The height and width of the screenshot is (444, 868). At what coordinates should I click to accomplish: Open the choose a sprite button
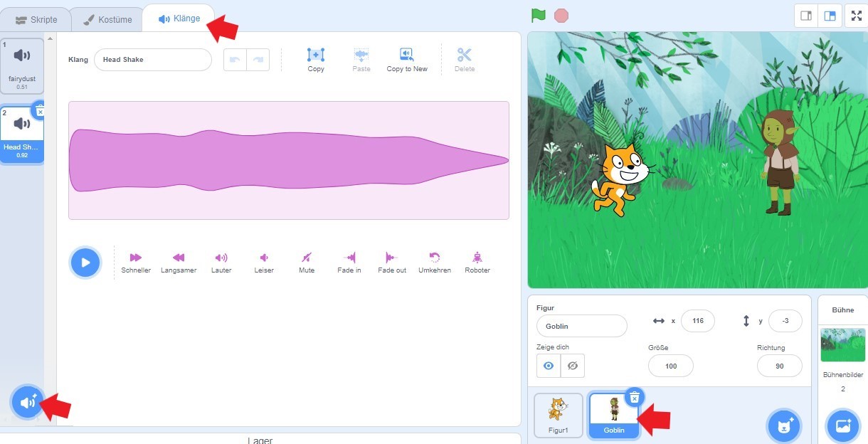785,425
